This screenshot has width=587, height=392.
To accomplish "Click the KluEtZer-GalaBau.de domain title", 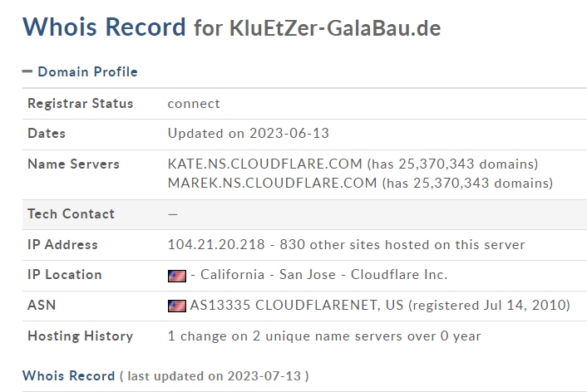I will click(335, 28).
